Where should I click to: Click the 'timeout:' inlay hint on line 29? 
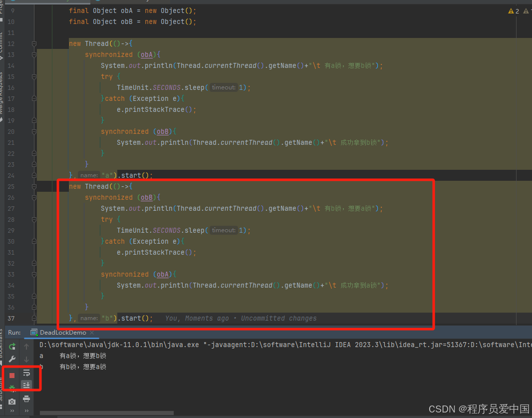(x=223, y=231)
